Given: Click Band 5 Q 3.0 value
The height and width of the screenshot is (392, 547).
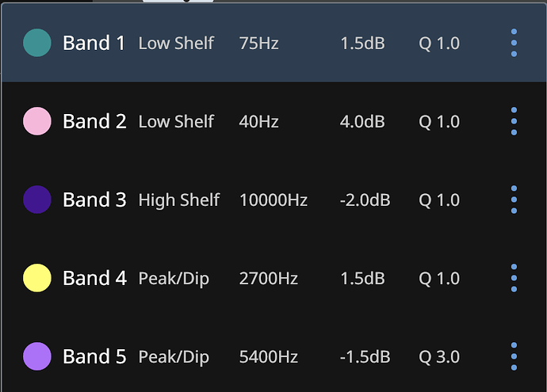Looking at the screenshot, I should [x=439, y=356].
